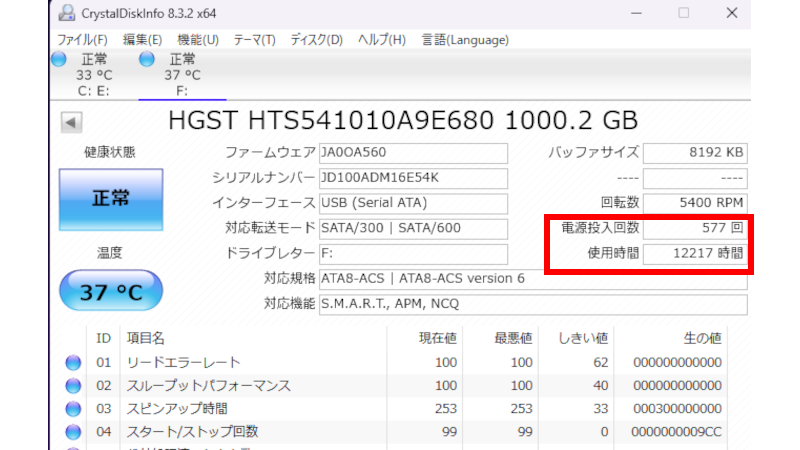Click the status orb for attribute 01
This screenshot has height=450, width=800.
pos(73,362)
